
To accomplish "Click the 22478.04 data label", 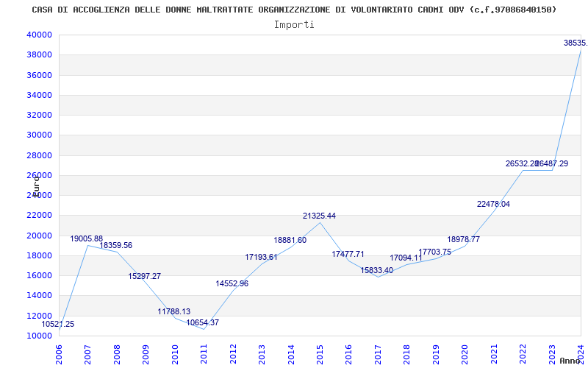I will pyautogui.click(x=493, y=205).
